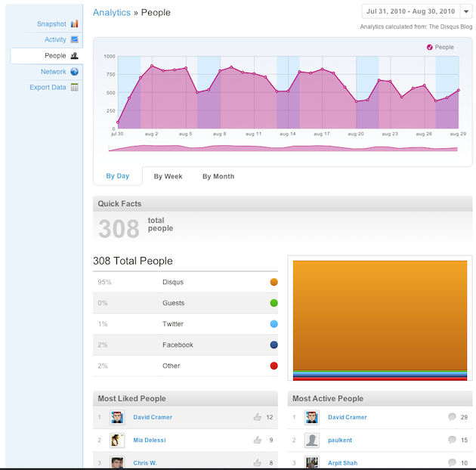Switch to the By Week tab

point(168,176)
